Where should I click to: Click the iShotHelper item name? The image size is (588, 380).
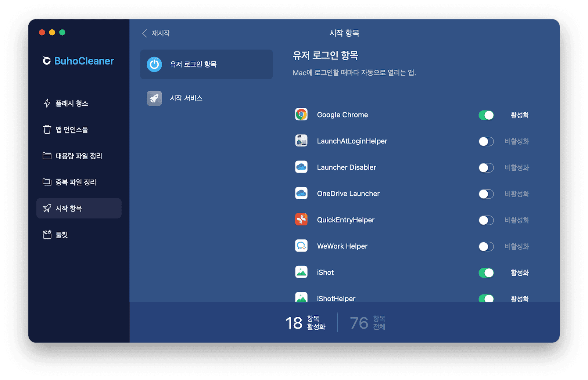[x=336, y=298]
